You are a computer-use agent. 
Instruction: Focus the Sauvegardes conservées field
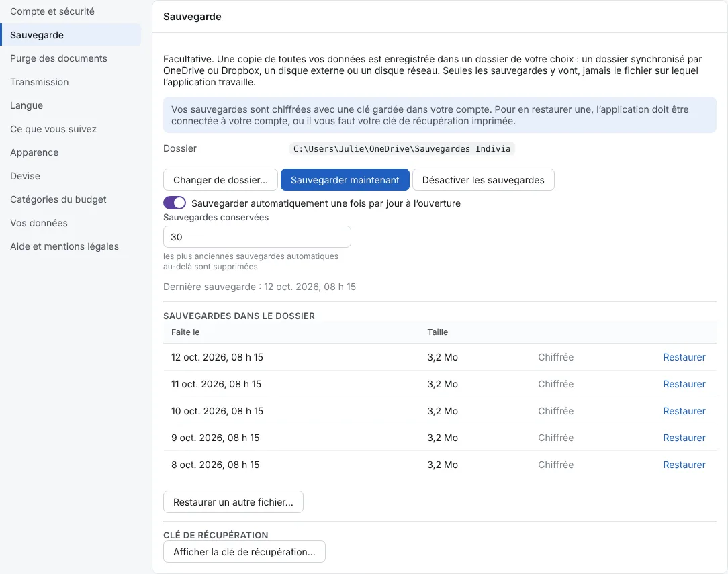[257, 237]
